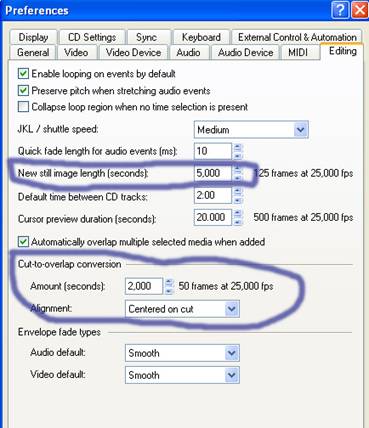Select the Video tab
The height and width of the screenshot is (428, 369).
(76, 52)
